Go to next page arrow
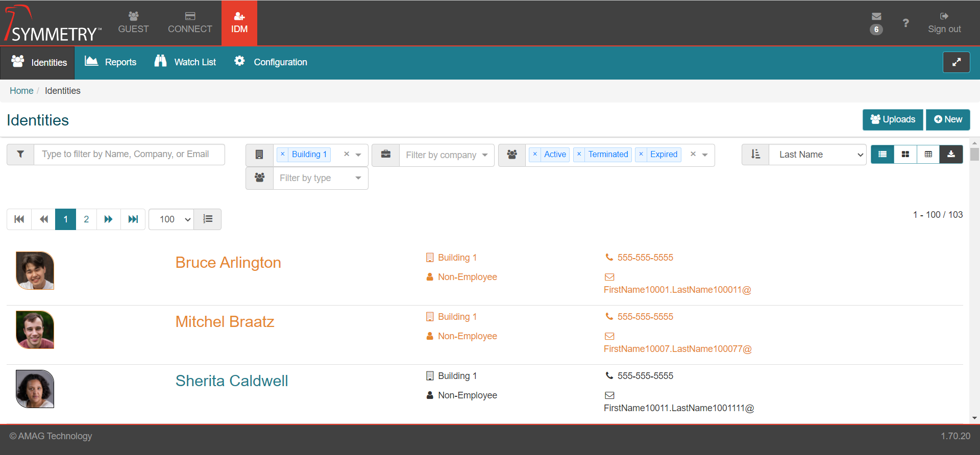The height and width of the screenshot is (455, 980). click(x=108, y=219)
